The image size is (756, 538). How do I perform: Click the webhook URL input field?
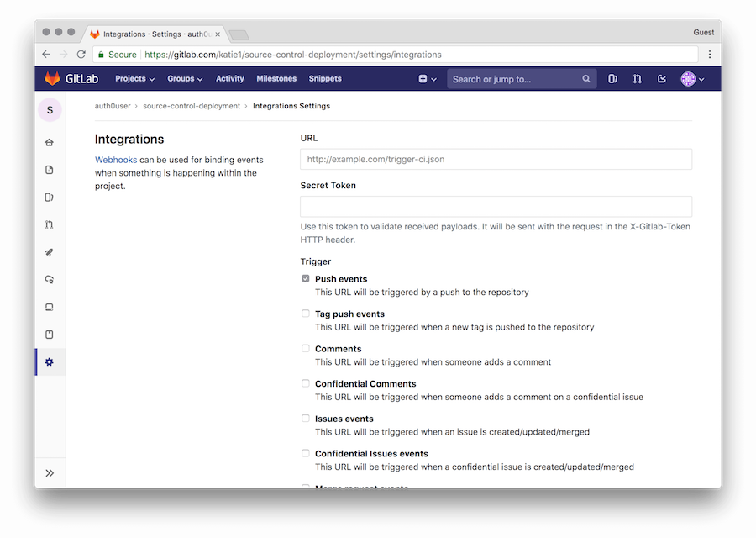[x=496, y=159]
